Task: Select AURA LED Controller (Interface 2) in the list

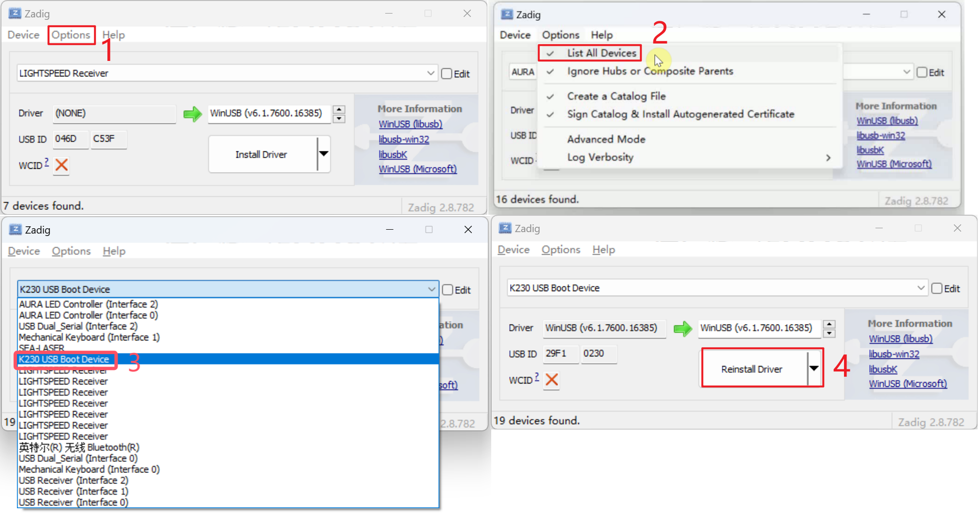Action: click(x=228, y=304)
